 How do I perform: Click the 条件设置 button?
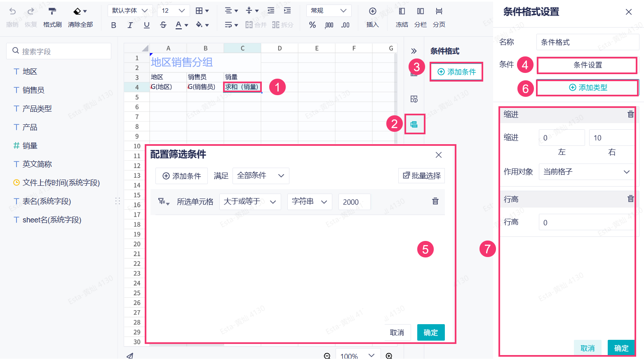tap(588, 65)
